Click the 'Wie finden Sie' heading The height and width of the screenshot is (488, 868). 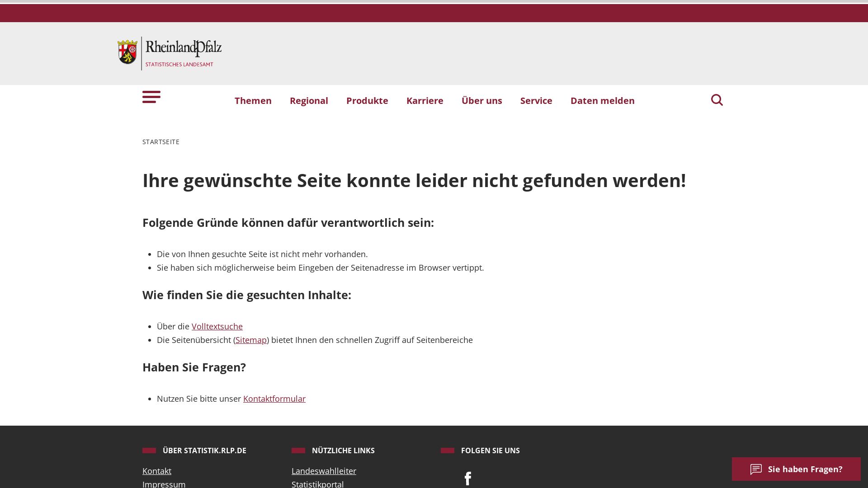coord(247,295)
